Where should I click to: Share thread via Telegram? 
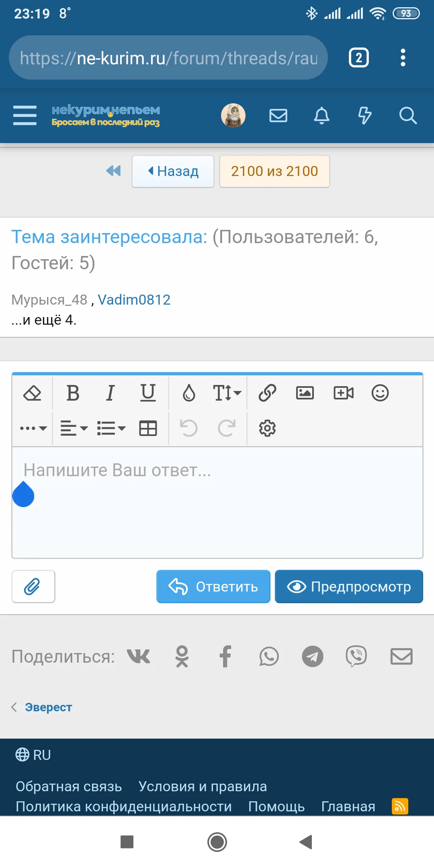[313, 657]
